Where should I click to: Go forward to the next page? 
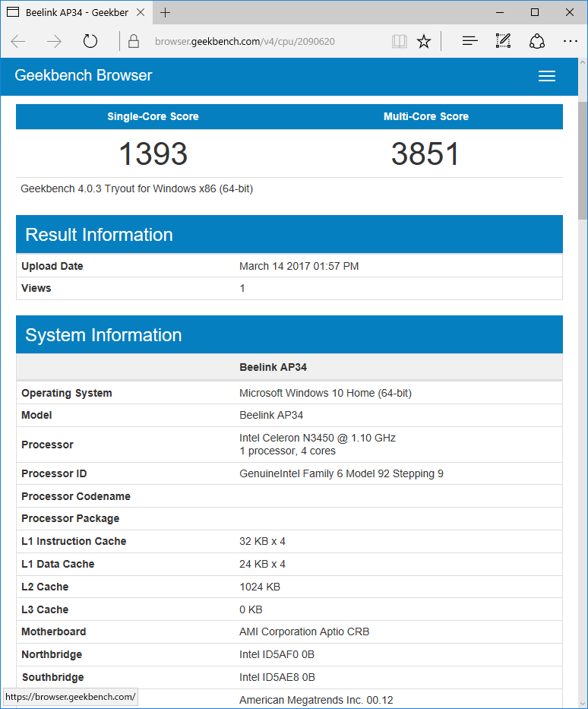pos(54,42)
